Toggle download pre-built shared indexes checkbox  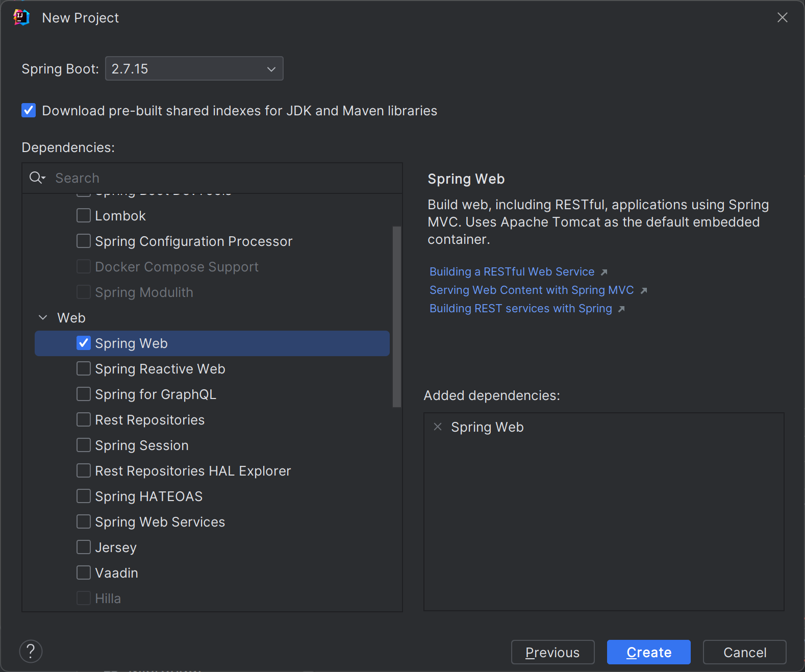coord(29,111)
